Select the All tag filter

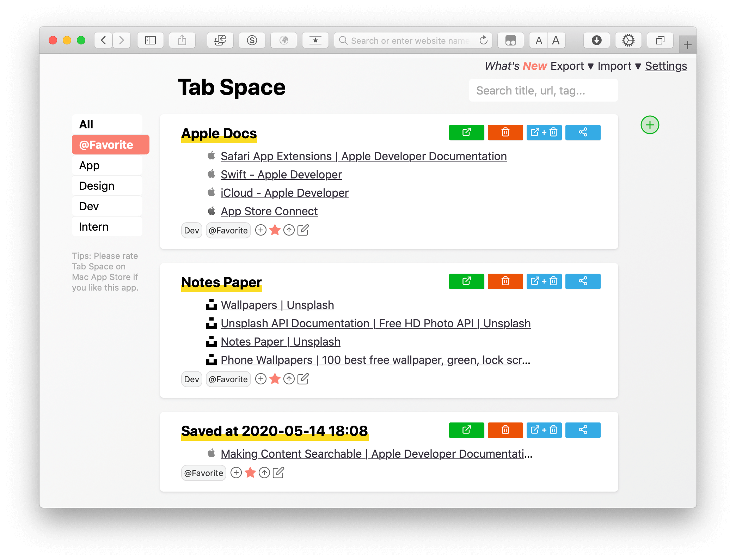[107, 124]
